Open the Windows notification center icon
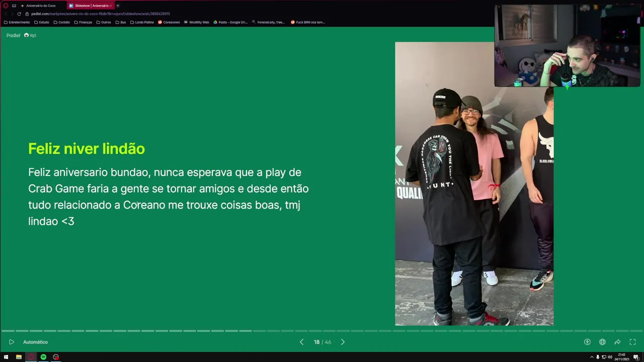Viewport: 644px width, 362px height. (636, 357)
